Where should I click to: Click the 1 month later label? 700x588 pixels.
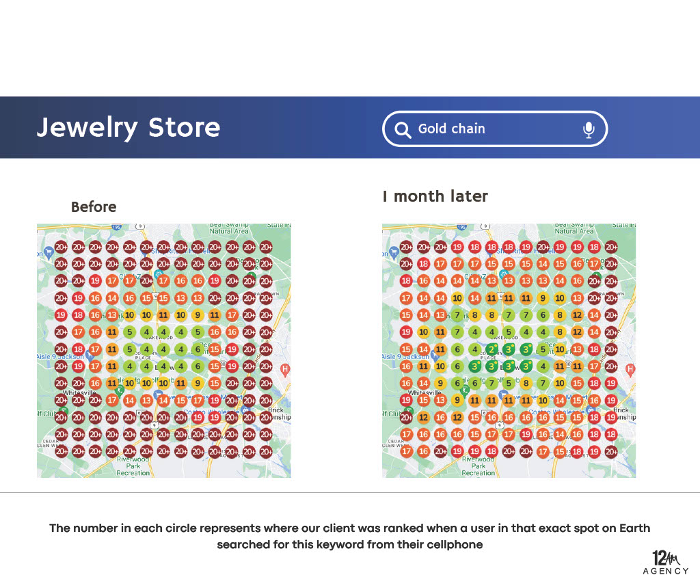pyautogui.click(x=435, y=197)
